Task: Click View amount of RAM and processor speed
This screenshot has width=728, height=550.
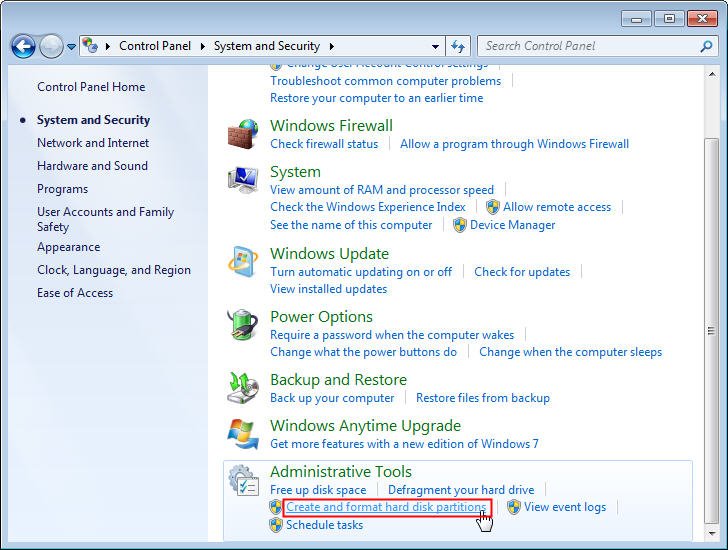Action: 382,190
